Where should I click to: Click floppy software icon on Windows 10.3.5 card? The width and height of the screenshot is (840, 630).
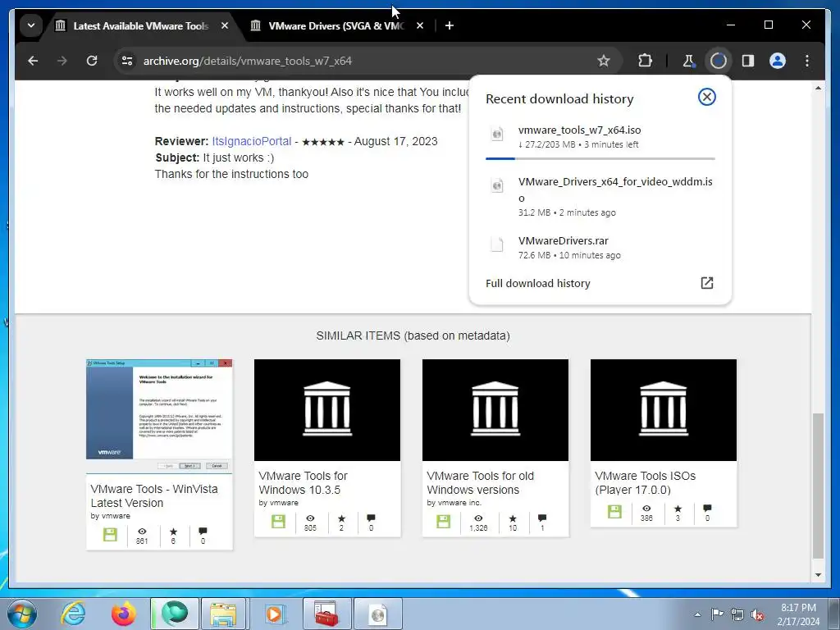[278, 521]
